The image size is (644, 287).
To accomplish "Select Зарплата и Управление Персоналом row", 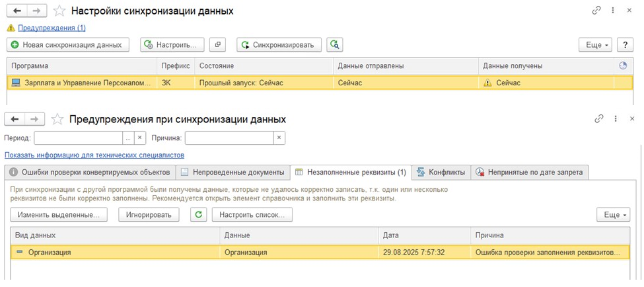I will coord(320,83).
